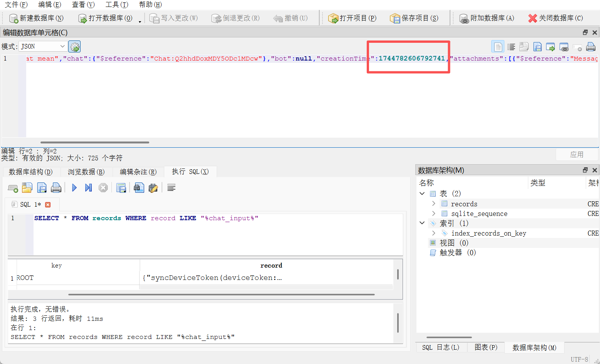Screen dimensions: 600x364
Task: Switch to the SQL 日志 tab
Action: click(x=441, y=347)
